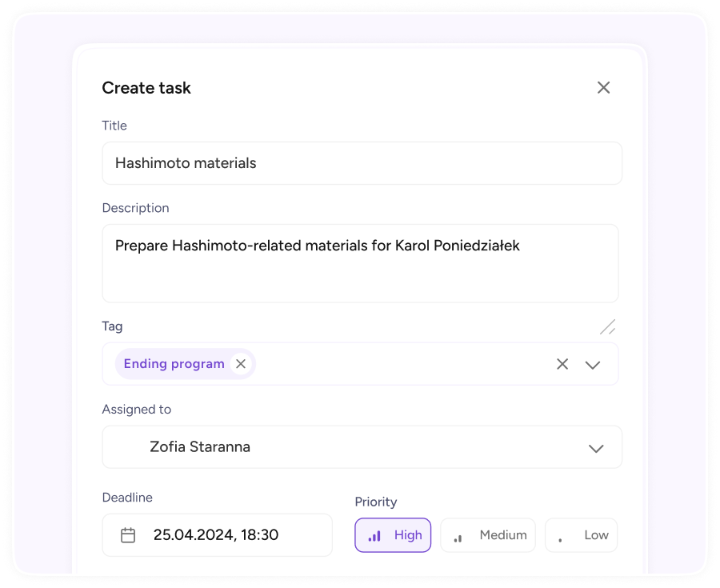Click the Description text area
This screenshot has width=720, height=588.
pyautogui.click(x=361, y=263)
